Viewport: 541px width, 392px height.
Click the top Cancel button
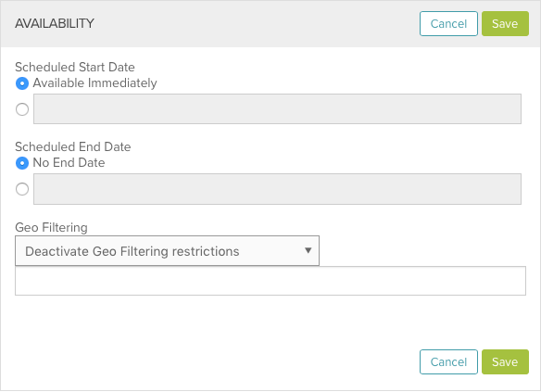[448, 24]
